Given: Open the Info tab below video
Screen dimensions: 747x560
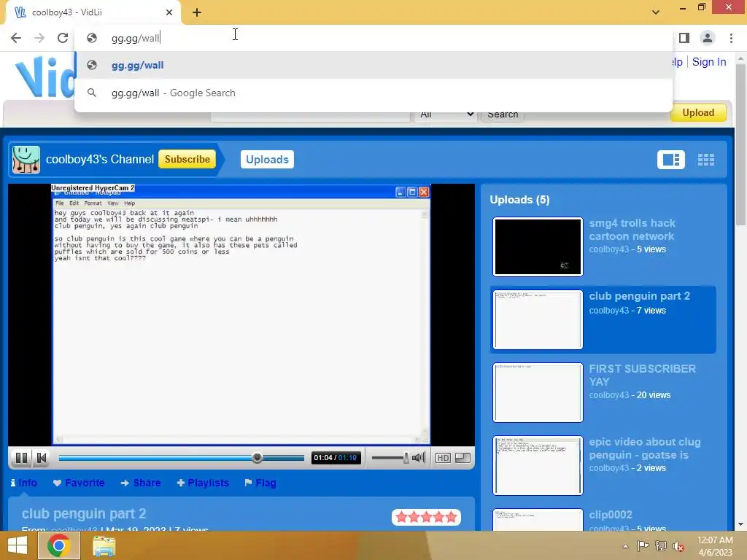Looking at the screenshot, I should point(23,483).
